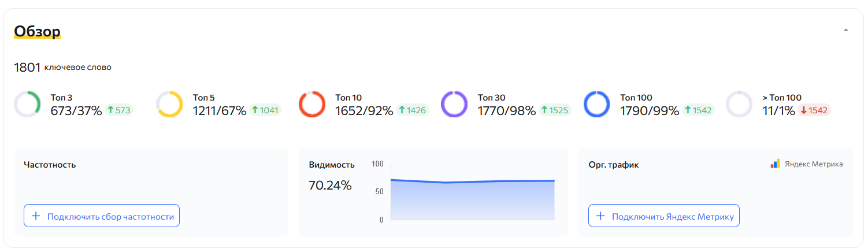Click the Обзор heading
This screenshot has height=252, width=868.
pos(37,31)
